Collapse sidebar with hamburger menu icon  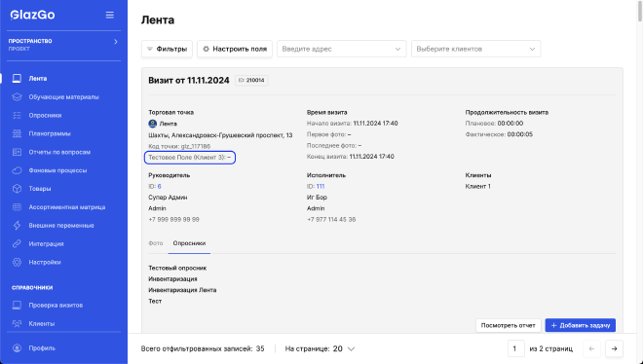pos(109,15)
